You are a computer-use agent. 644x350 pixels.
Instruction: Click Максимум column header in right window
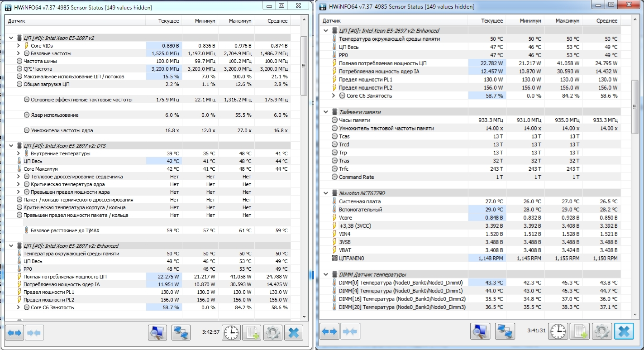(x=564, y=21)
